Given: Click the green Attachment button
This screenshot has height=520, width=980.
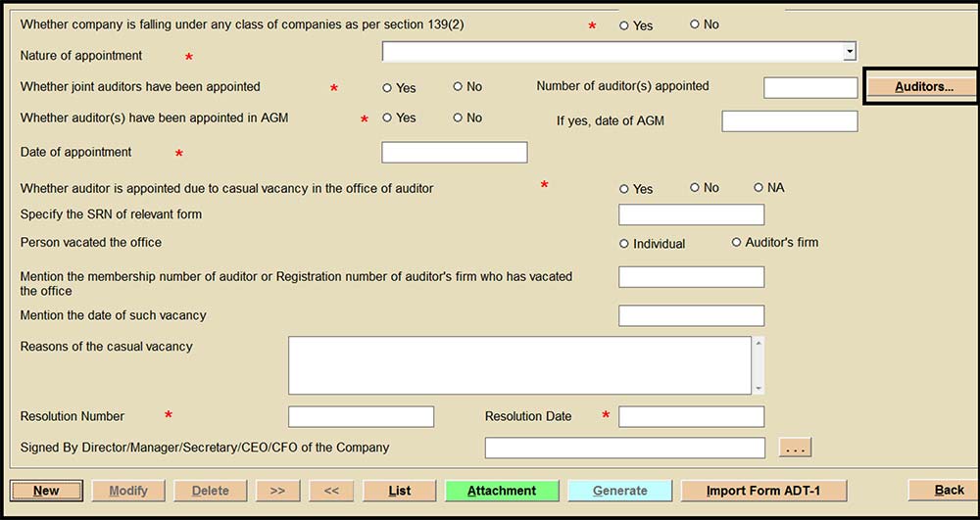Looking at the screenshot, I should pyautogui.click(x=502, y=491).
